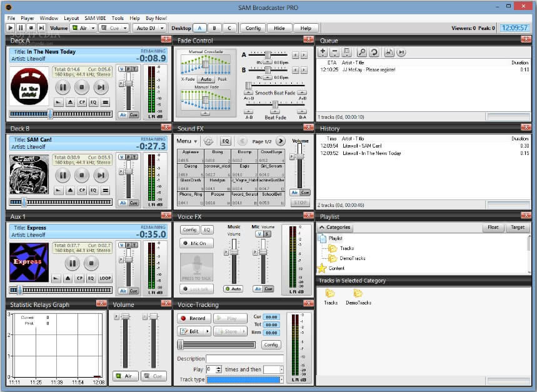
Task: Open the Player menu
Action: tap(27, 18)
